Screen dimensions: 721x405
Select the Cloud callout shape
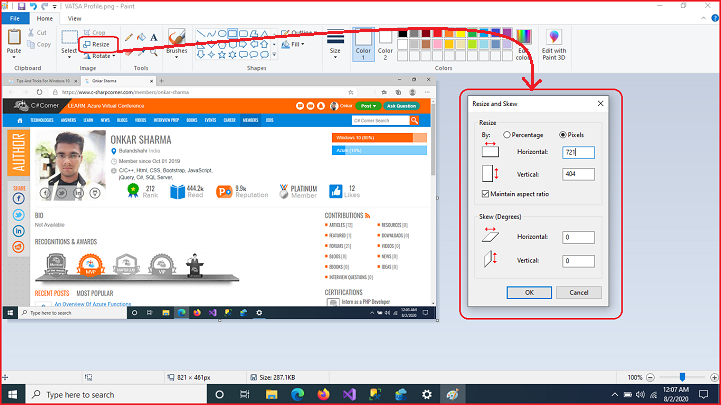pos(264,55)
